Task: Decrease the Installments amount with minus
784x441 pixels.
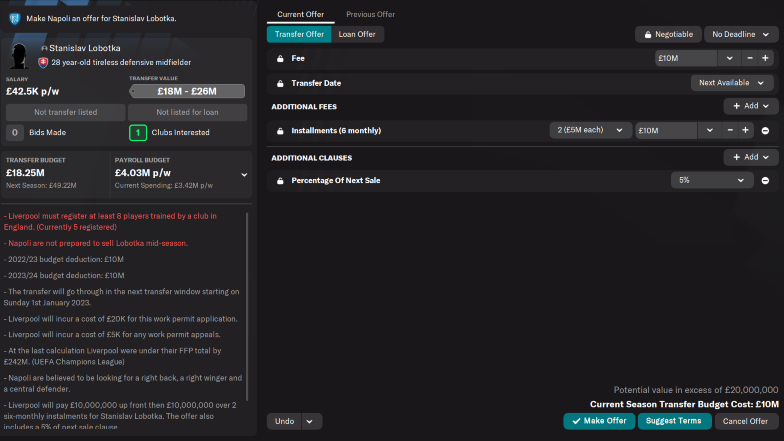Action: tap(730, 130)
